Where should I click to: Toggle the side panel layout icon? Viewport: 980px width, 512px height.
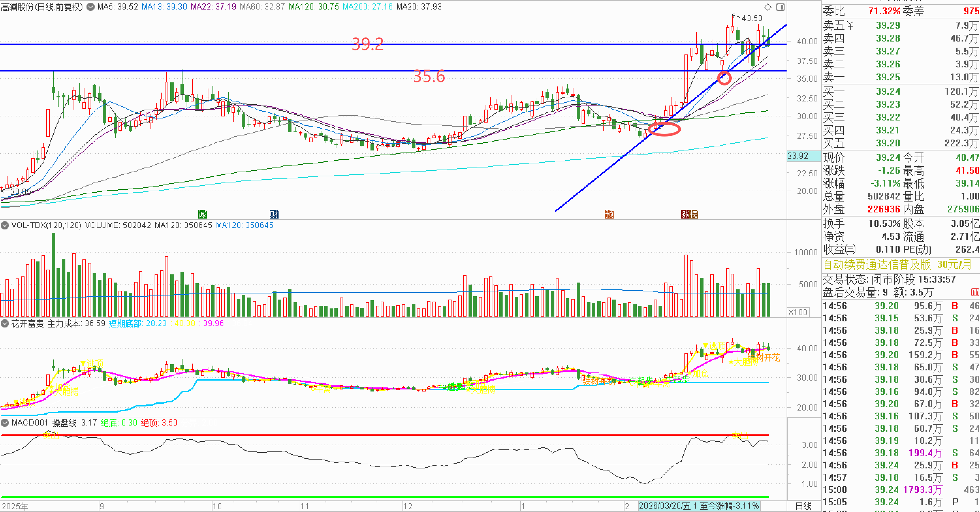[780, 7]
